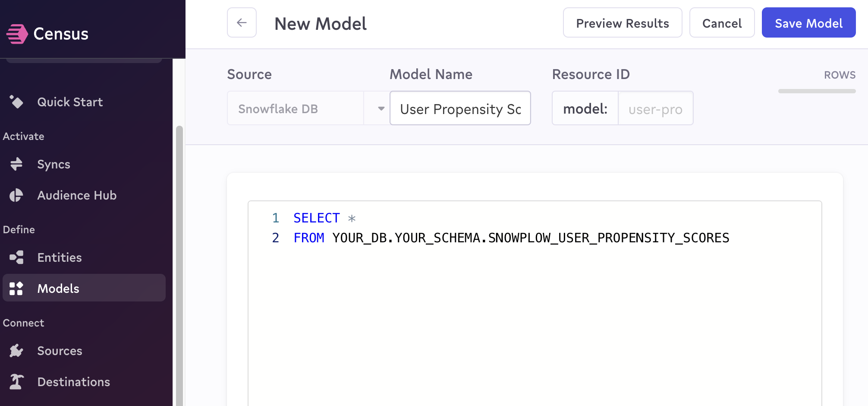The width and height of the screenshot is (868, 406).
Task: Select the Snowflake DB source combo box
Action: tap(296, 108)
